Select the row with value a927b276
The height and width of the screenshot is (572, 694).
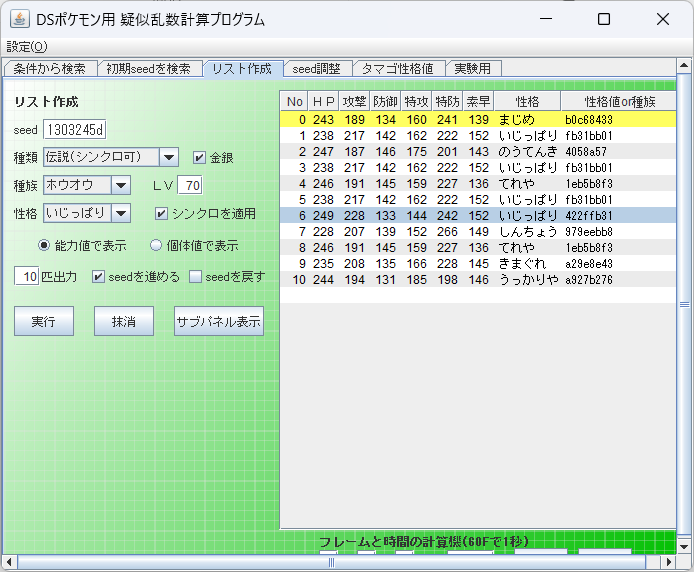point(478,279)
